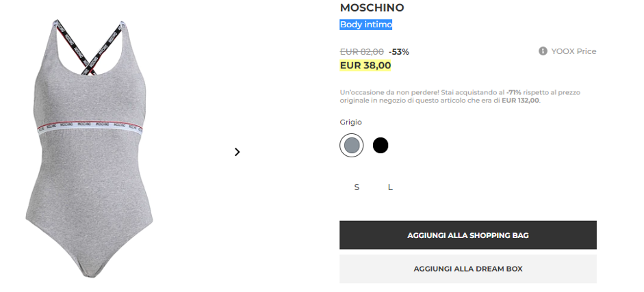The image size is (644, 292).
Task: Click the YOOX Price label
Action: [x=574, y=51]
